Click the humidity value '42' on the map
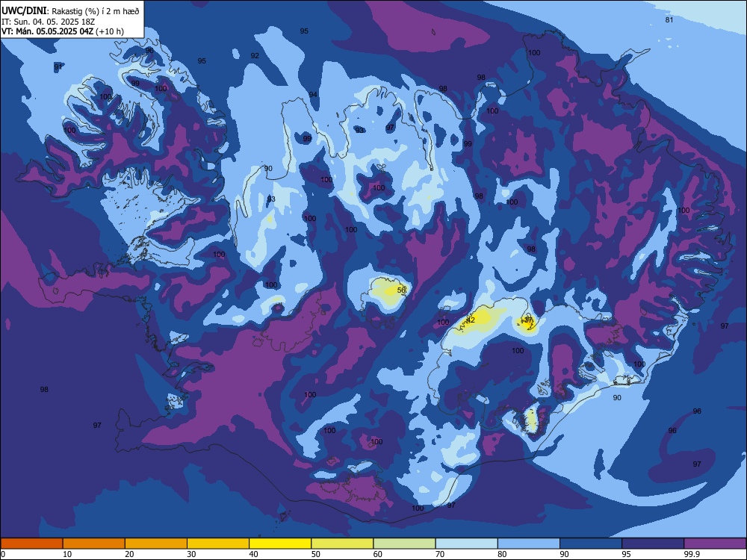Viewport: 747px width, 560px height. [471, 320]
